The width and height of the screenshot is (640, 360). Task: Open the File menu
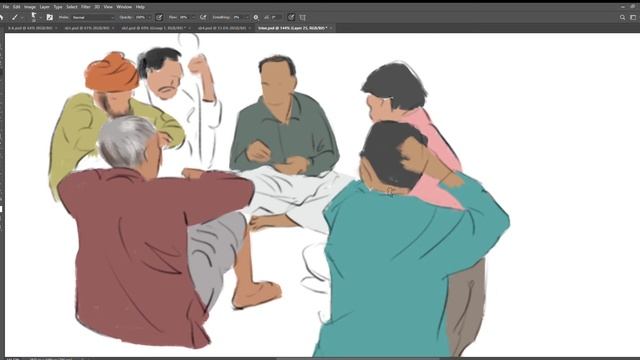(x=6, y=7)
